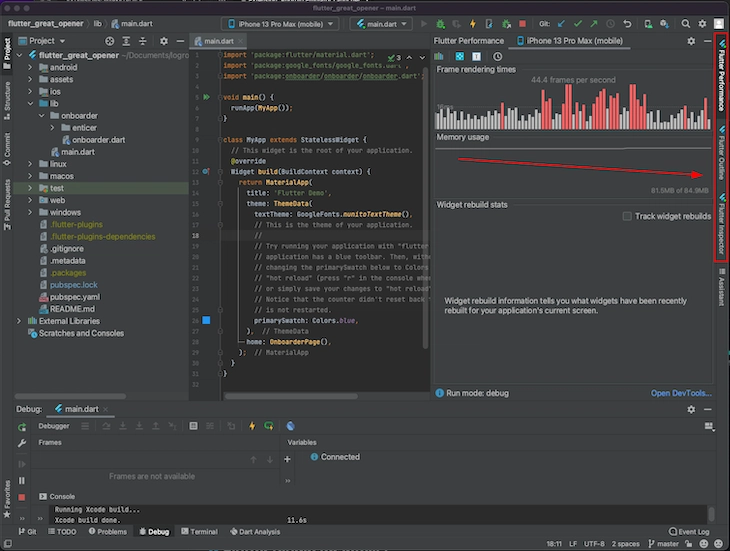Click Git Update Project blue arrow

pos(561,24)
